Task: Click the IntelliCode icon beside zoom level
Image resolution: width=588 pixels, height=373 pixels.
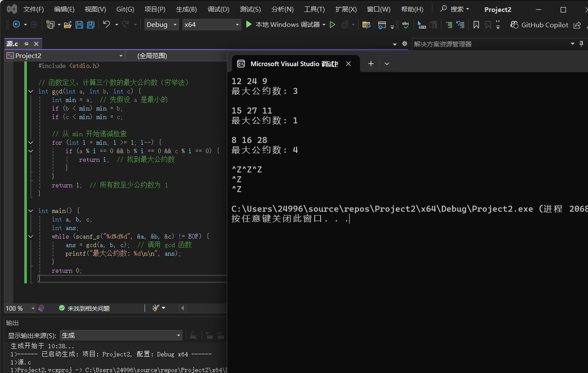Action: tap(41, 308)
